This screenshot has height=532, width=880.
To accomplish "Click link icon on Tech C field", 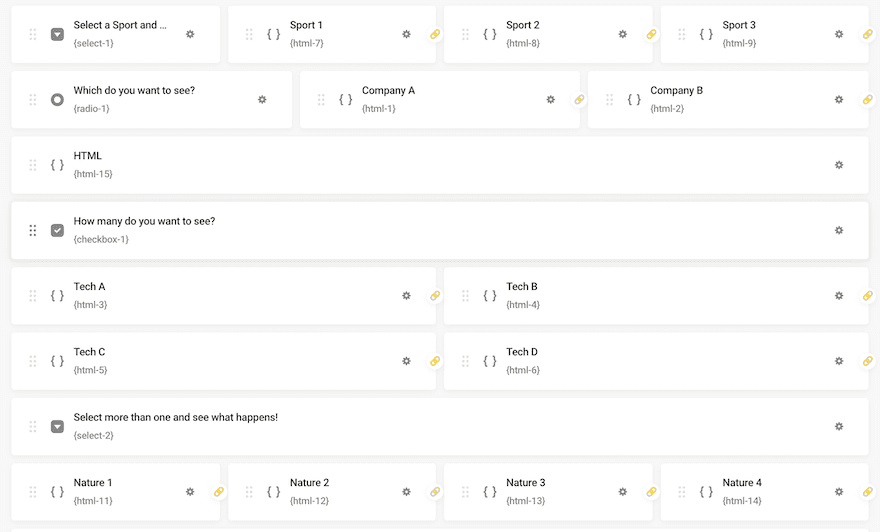I will click(435, 361).
